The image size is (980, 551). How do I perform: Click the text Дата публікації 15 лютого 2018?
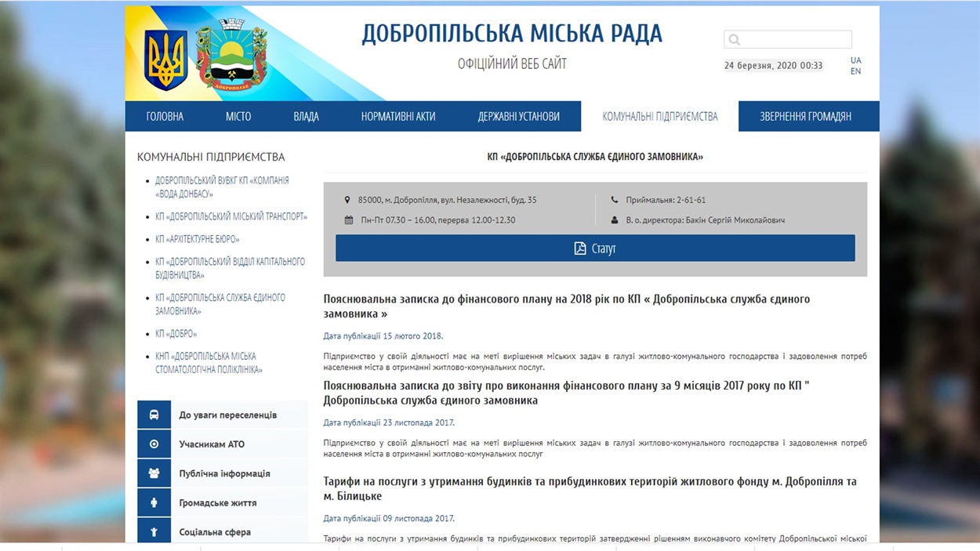[x=383, y=336]
